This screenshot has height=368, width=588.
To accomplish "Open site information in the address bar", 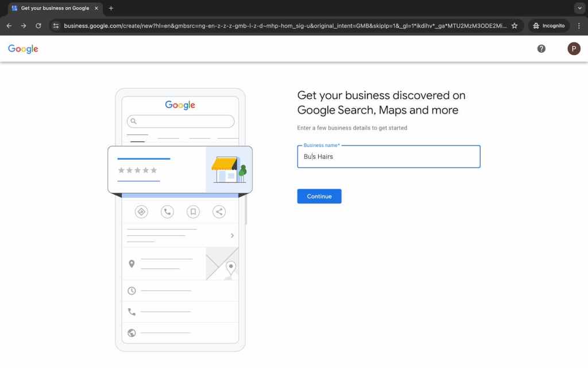I will (x=56, y=25).
